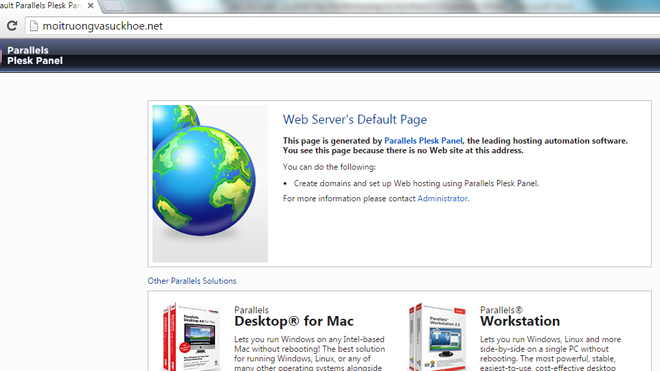The height and width of the screenshot is (371, 660).
Task: Select the Default Parallels Plesk Panel tab
Action: [x=41, y=6]
